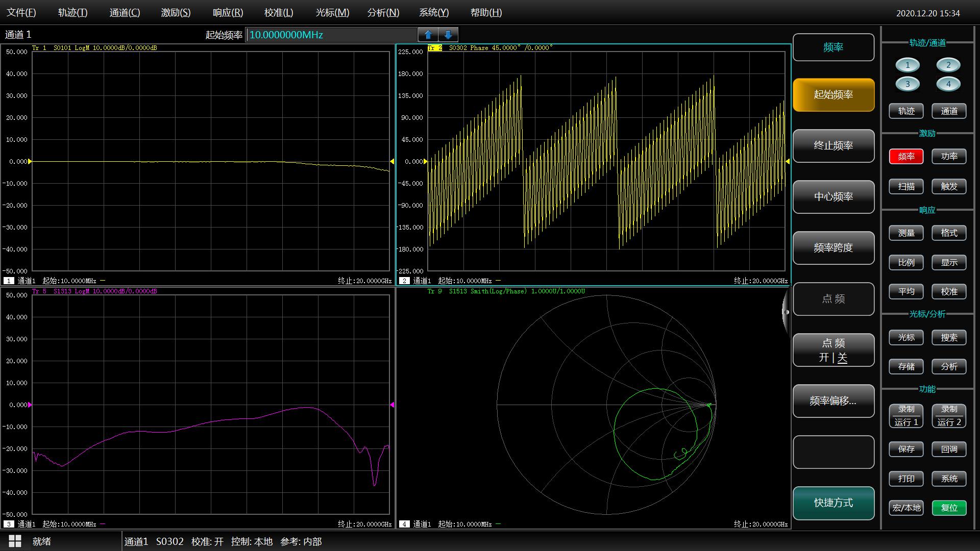Click the green 复位 reset button
Screen dimensions: 980x551
pos(949,508)
